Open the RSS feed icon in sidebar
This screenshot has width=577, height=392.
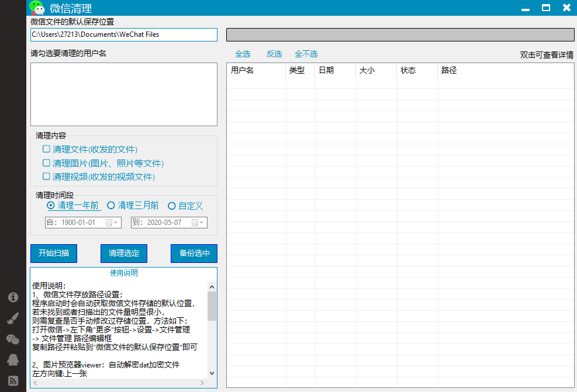[13, 380]
